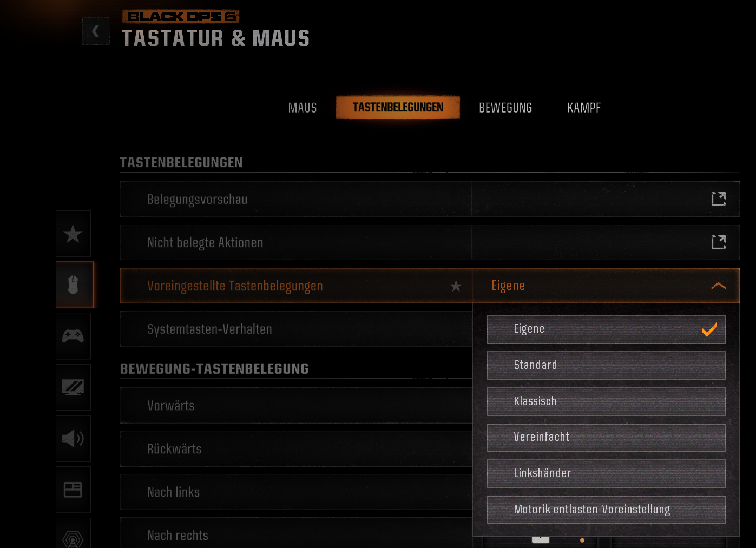Go back using the arrow button
This screenshot has height=548, width=756.
click(x=96, y=31)
